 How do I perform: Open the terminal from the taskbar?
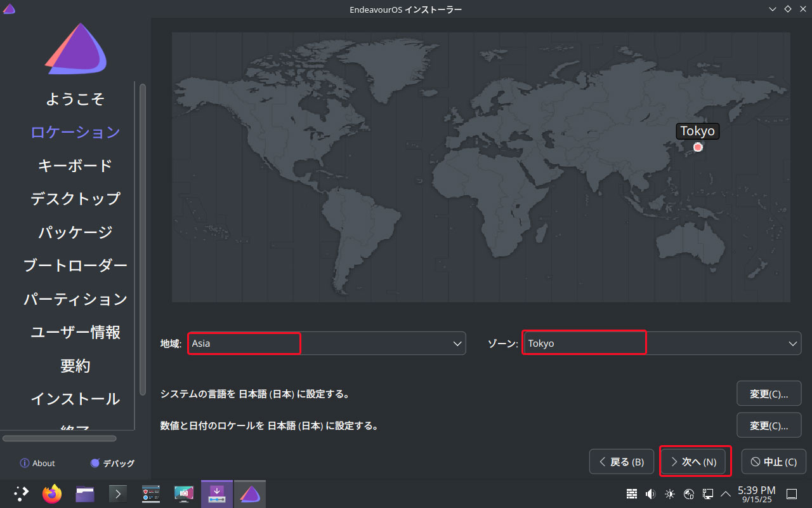[118, 494]
